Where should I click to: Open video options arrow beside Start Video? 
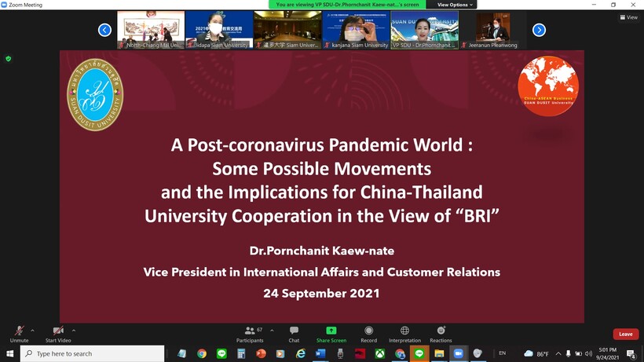(74, 331)
